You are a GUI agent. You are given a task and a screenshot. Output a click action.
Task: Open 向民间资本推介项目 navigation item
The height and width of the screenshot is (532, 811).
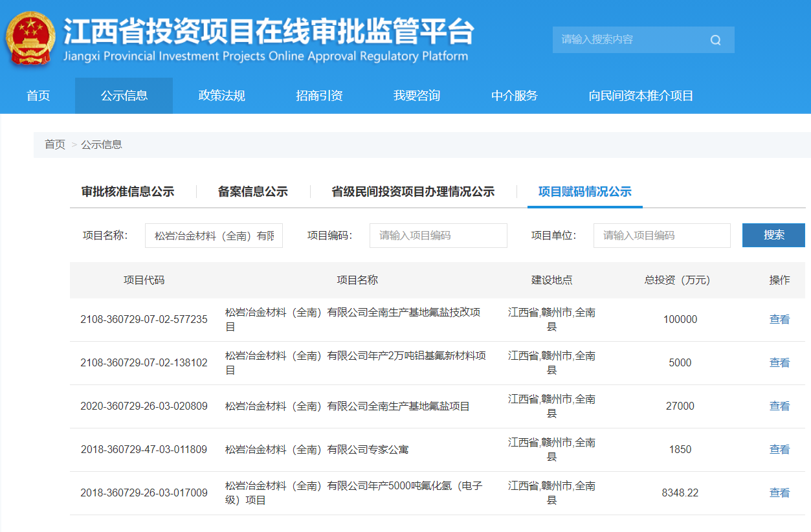(641, 96)
